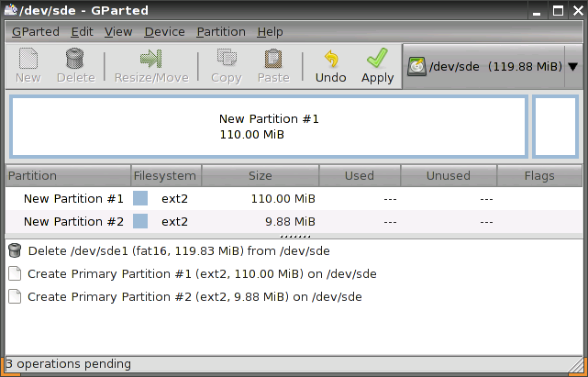This screenshot has width=588, height=377.
Task: Click the Paste partition icon
Action: [272, 61]
